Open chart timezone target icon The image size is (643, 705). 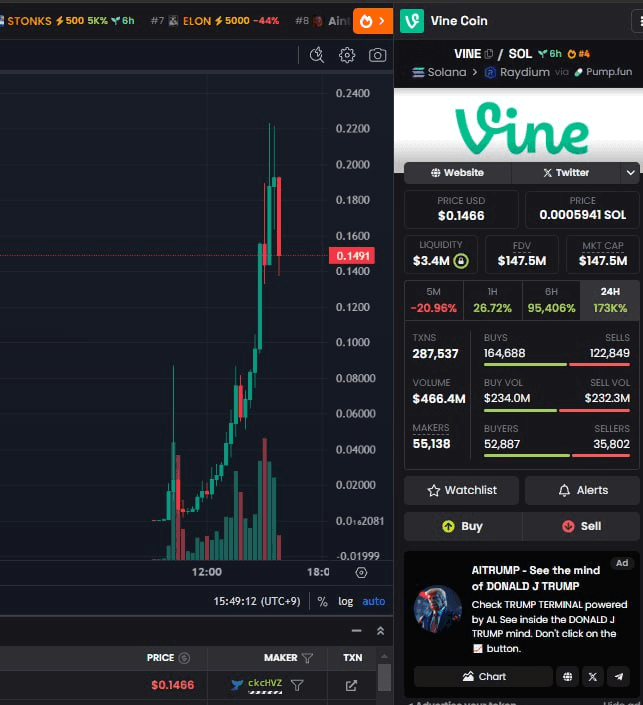coord(361,572)
